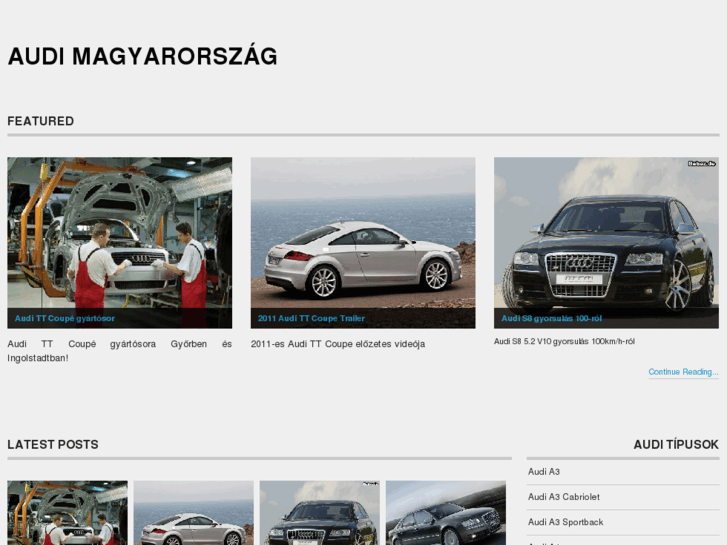Open the featured Audi TT Coupé gyártósor image

coord(120,243)
